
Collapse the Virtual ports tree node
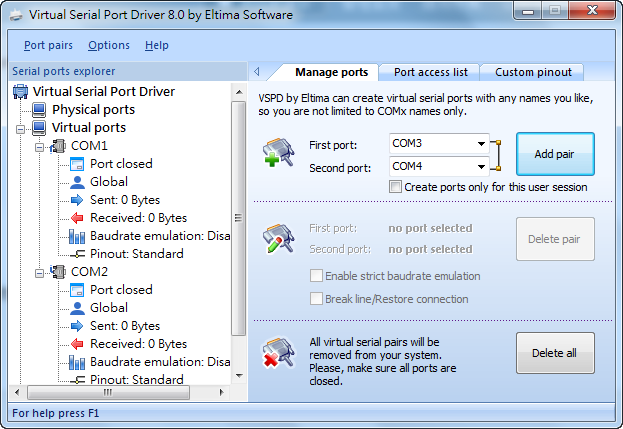20,129
